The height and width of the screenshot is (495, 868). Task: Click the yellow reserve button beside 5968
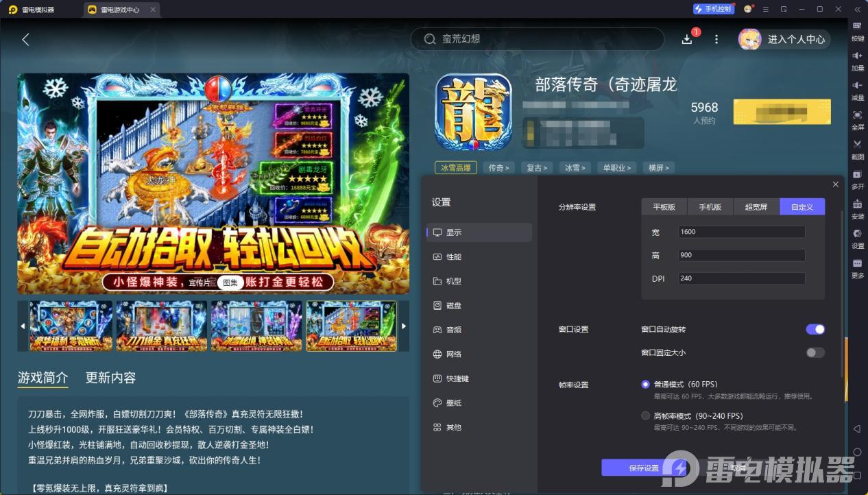pos(782,112)
